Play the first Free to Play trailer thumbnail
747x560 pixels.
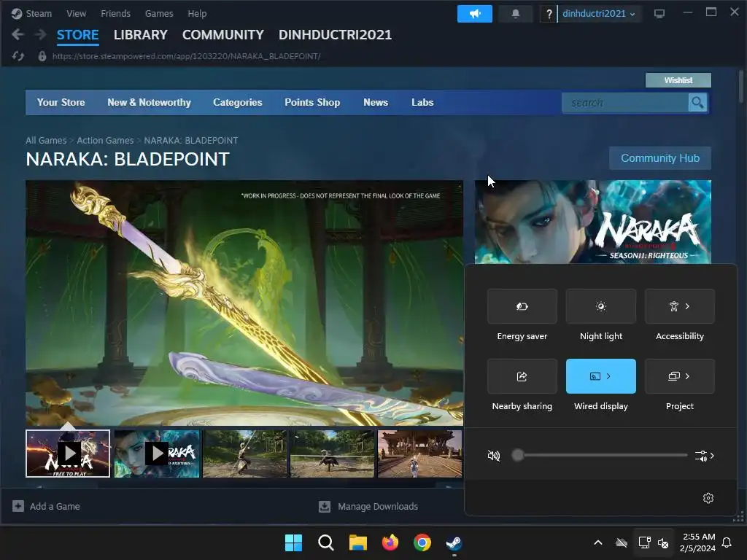point(68,454)
